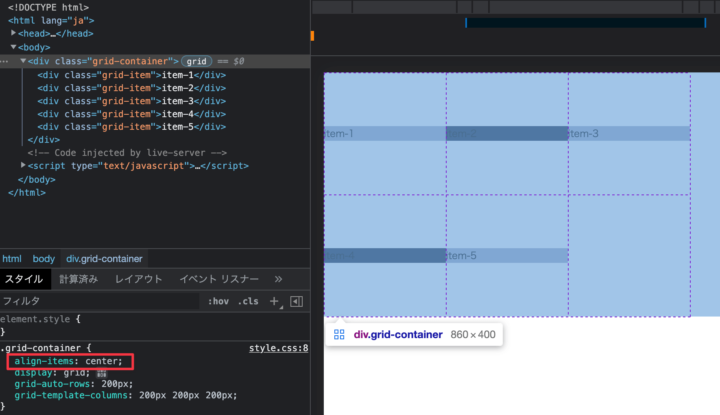
Task: Select body in the breadcrumb bar
Action: point(44,259)
